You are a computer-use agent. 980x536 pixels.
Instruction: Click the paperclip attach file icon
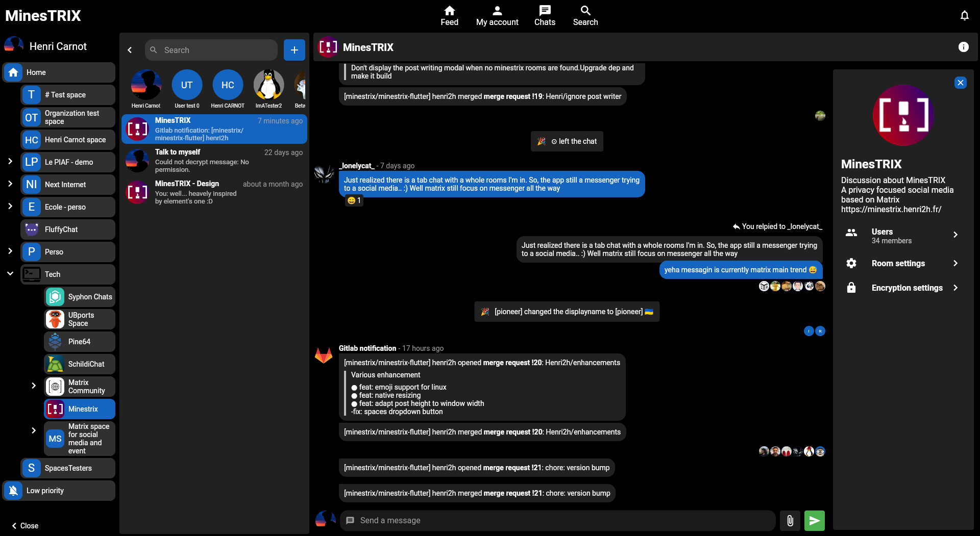tap(790, 521)
